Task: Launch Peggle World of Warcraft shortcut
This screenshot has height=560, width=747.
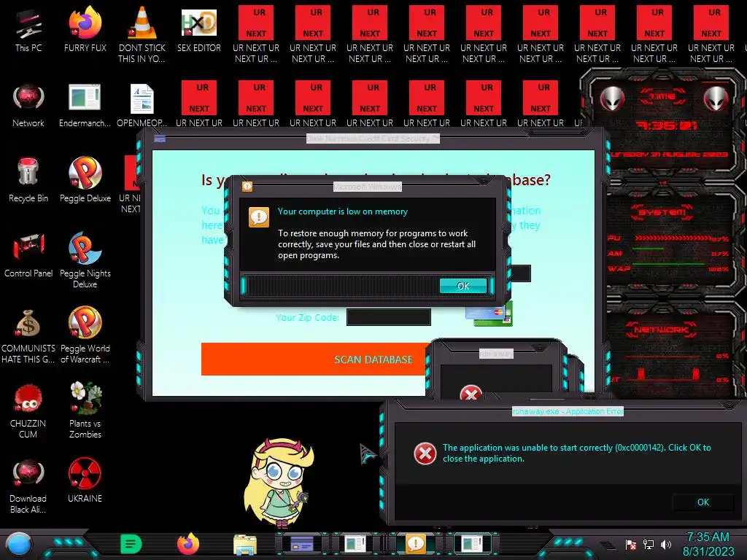Action: tap(85, 335)
